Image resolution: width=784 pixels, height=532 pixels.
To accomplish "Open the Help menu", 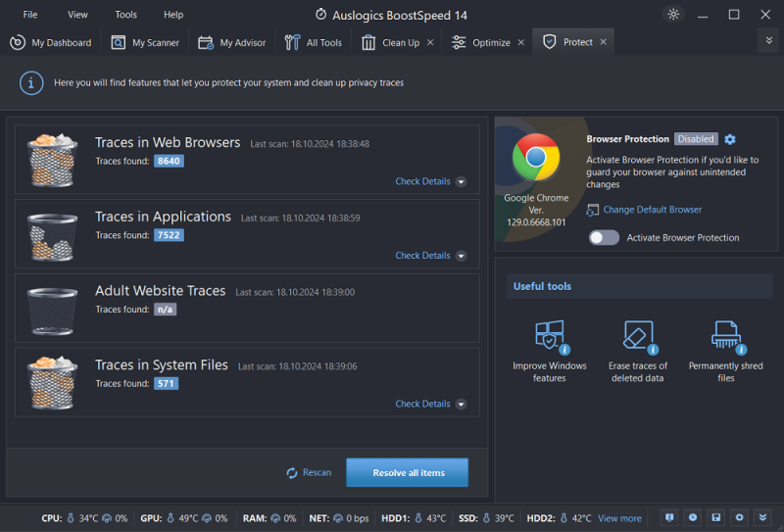I will [173, 15].
